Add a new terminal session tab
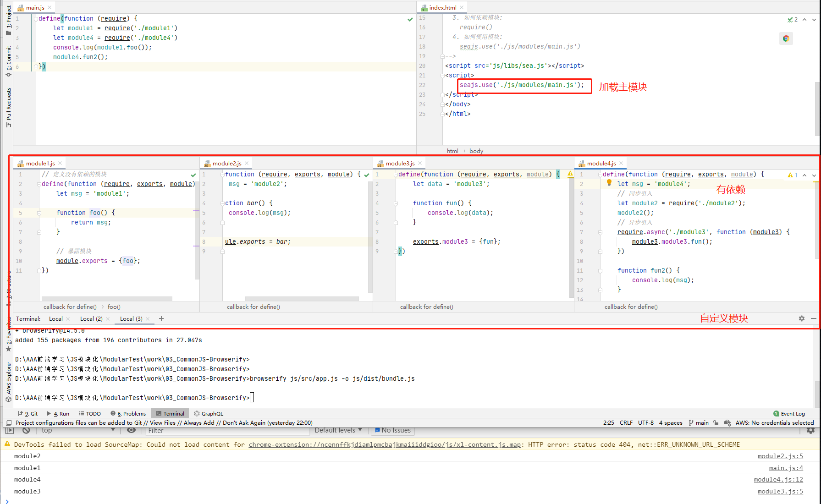Image resolution: width=821 pixels, height=504 pixels. [x=161, y=318]
